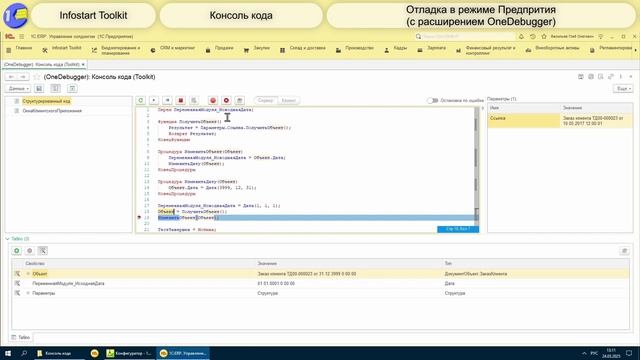Switch execution context to Клиент
Screen dimensions: 640x360
point(289,100)
